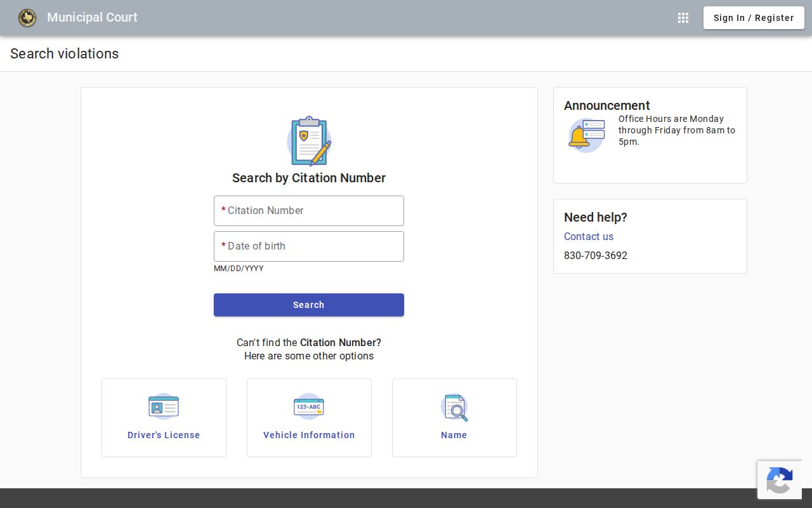812x508 pixels.
Task: Click the phone number 830-709-3692
Action: [x=596, y=255]
